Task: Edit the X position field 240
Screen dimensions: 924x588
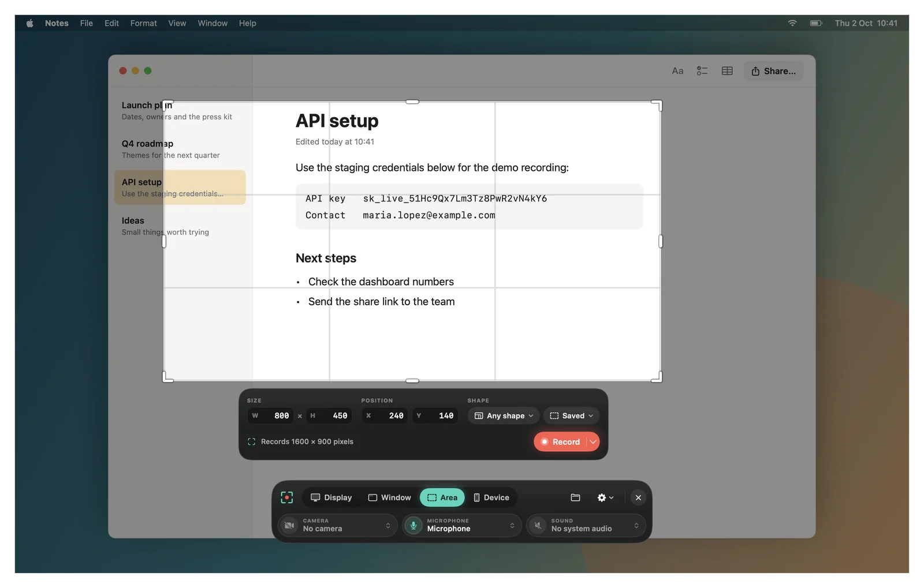Action: [385, 415]
